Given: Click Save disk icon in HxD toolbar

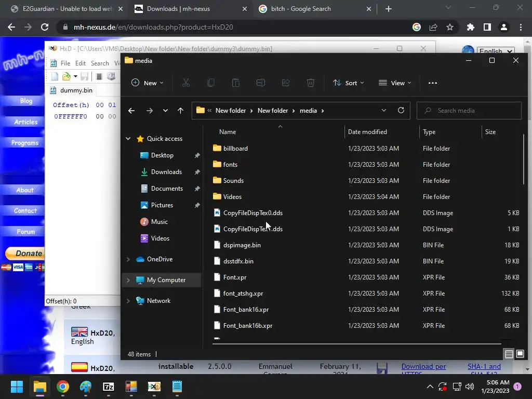Looking at the screenshot, I should pos(85,76).
